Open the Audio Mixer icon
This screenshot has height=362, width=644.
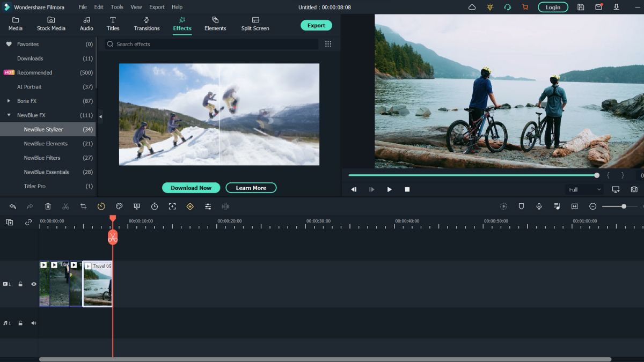coord(557,206)
